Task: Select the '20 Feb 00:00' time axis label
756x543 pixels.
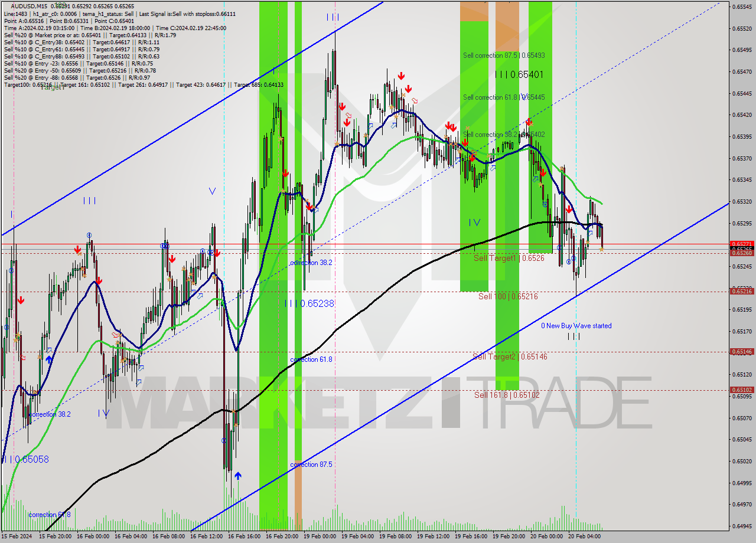Action: tap(546, 537)
